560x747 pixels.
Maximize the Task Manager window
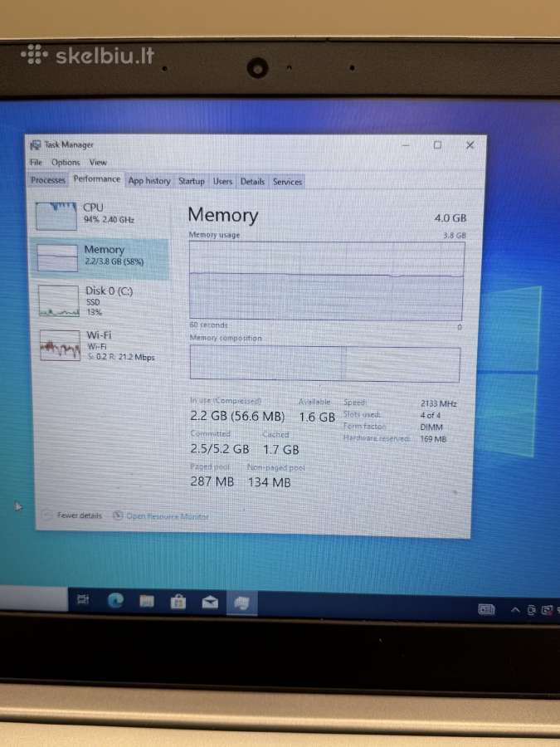[x=437, y=144]
